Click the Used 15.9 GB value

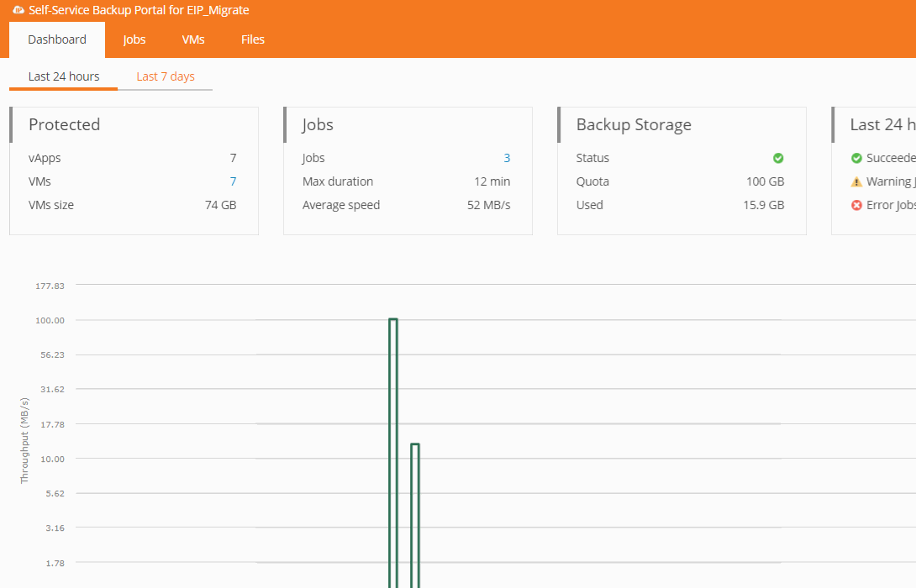click(x=765, y=205)
